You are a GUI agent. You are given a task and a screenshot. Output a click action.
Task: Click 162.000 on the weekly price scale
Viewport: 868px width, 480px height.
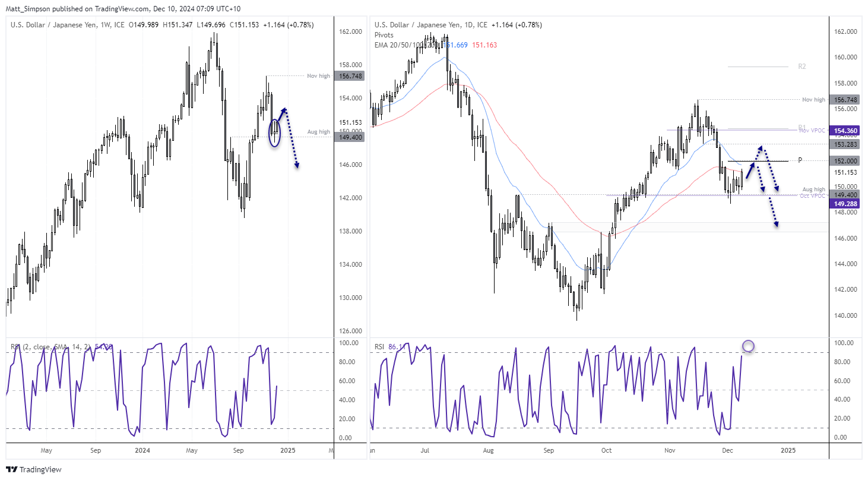click(350, 31)
